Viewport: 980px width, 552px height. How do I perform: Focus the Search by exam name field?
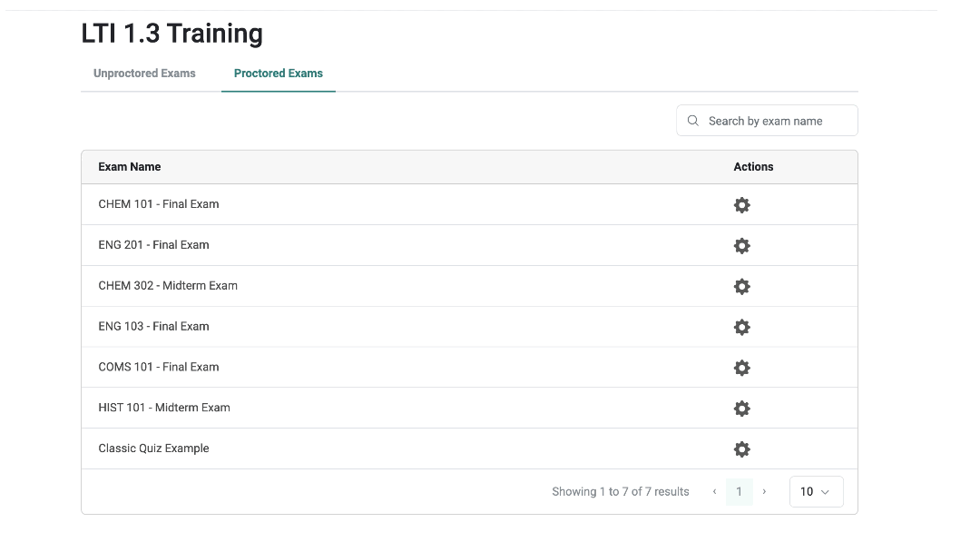click(766, 121)
